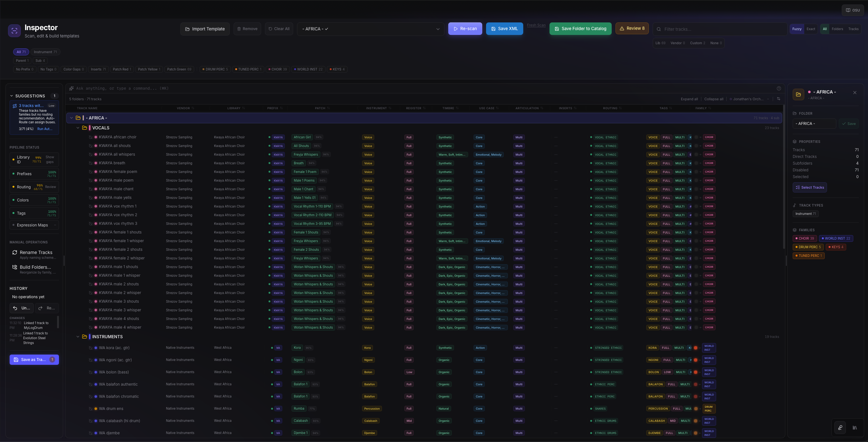Click the pink color dot on KWAYA male chant
The height and width of the screenshot is (442, 868).
pyautogui.click(x=96, y=189)
